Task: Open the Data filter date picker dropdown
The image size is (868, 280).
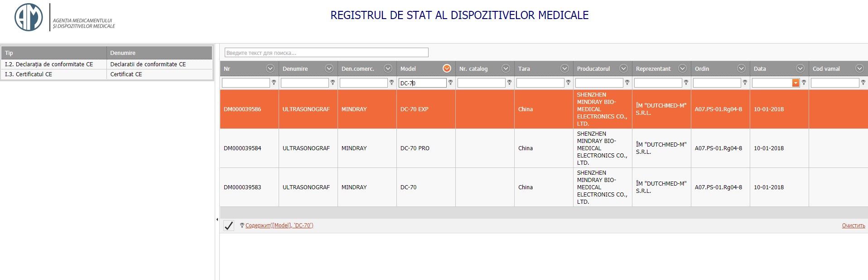Action: (795, 83)
